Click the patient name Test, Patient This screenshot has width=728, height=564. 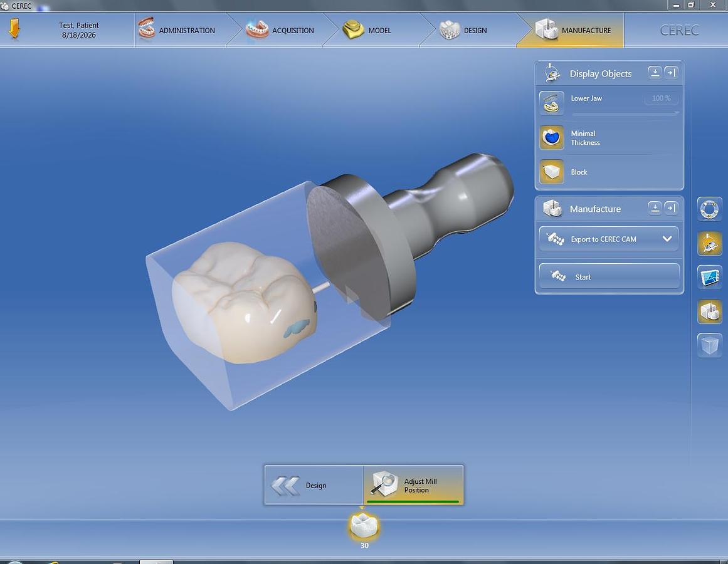pyautogui.click(x=78, y=25)
